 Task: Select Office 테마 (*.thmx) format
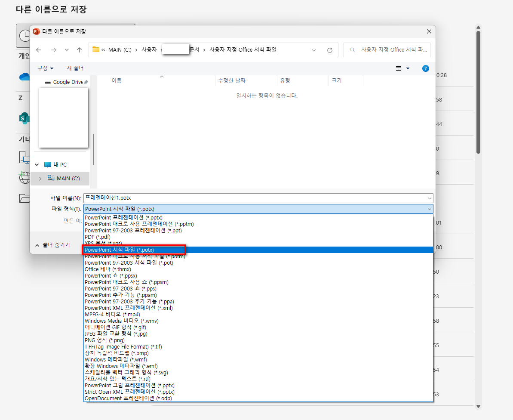(x=258, y=269)
